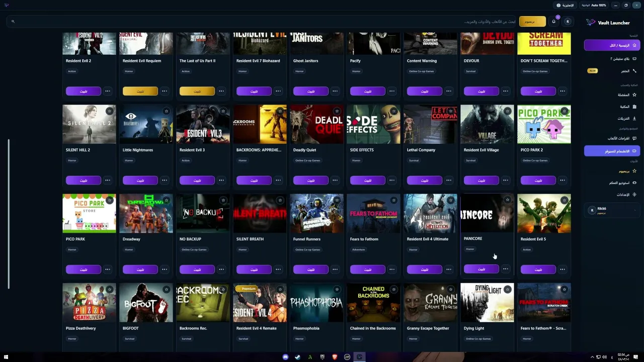Favorite Little Nightmares using its star icon
644x362 pixels.
point(167,111)
